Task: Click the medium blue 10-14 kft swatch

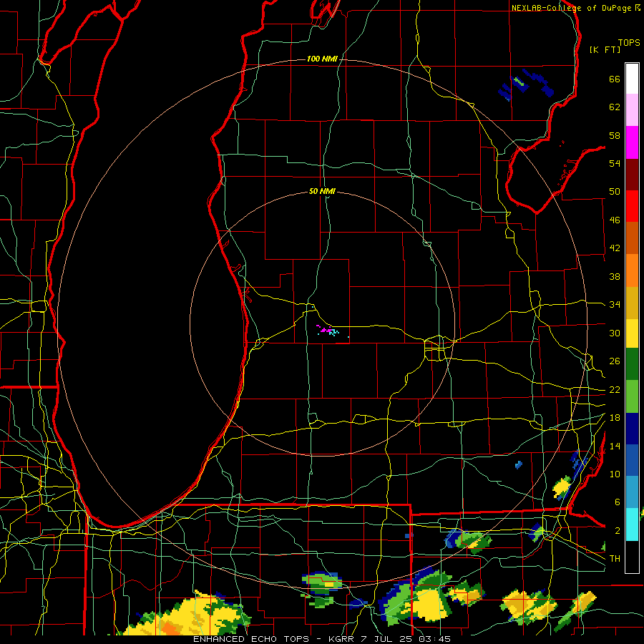Action: click(632, 461)
